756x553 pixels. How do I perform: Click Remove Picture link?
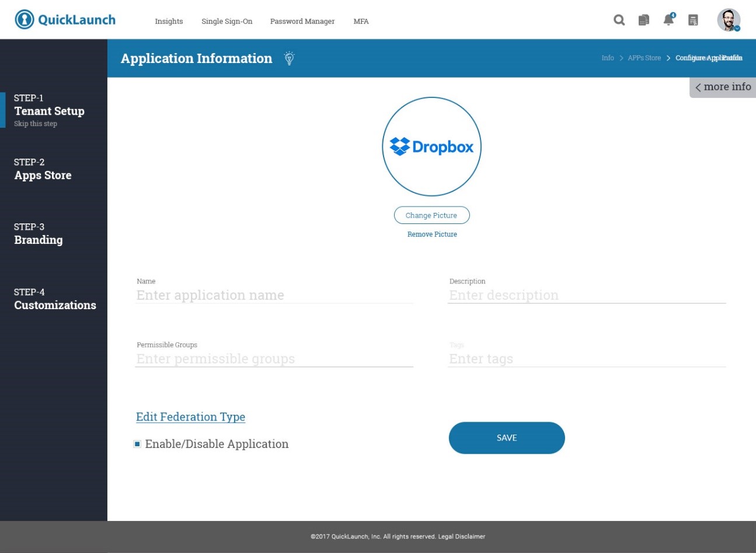point(432,235)
